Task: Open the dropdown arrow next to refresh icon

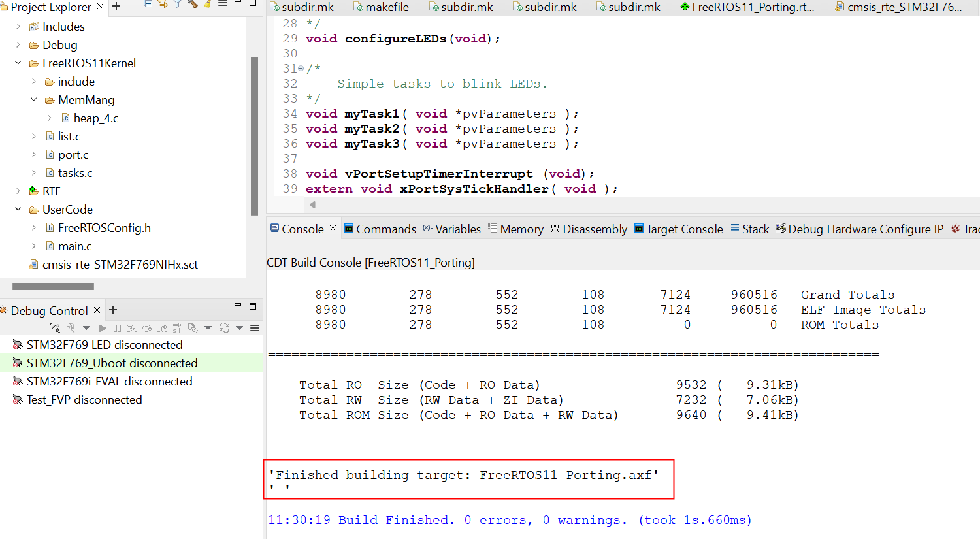Action: 239,328
